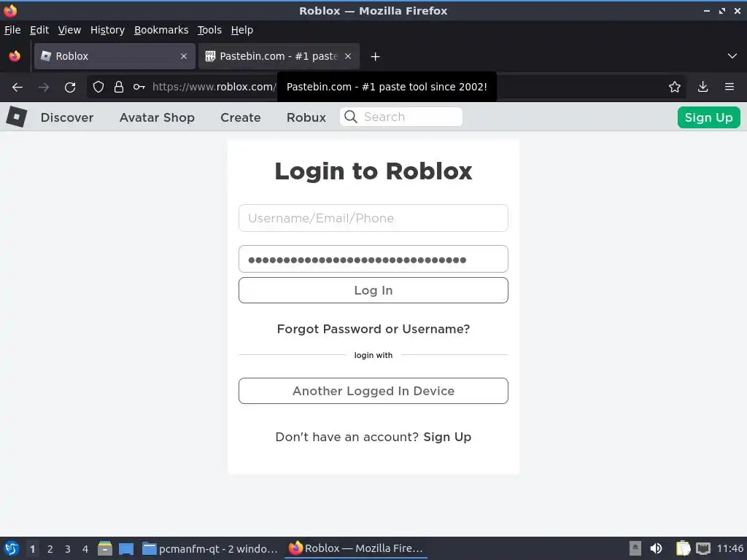Focus the password field
The height and width of the screenshot is (560, 747).
373,259
